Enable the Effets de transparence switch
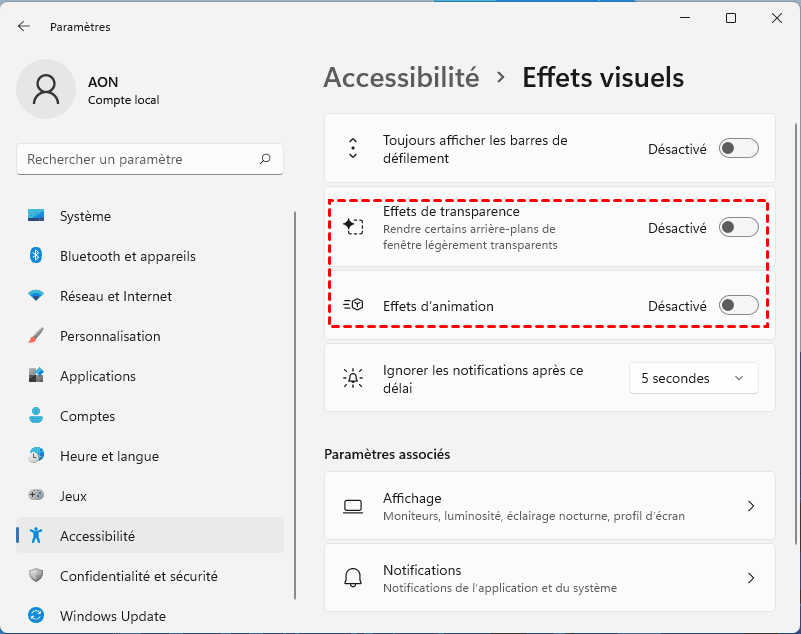The image size is (801, 634). point(738,228)
